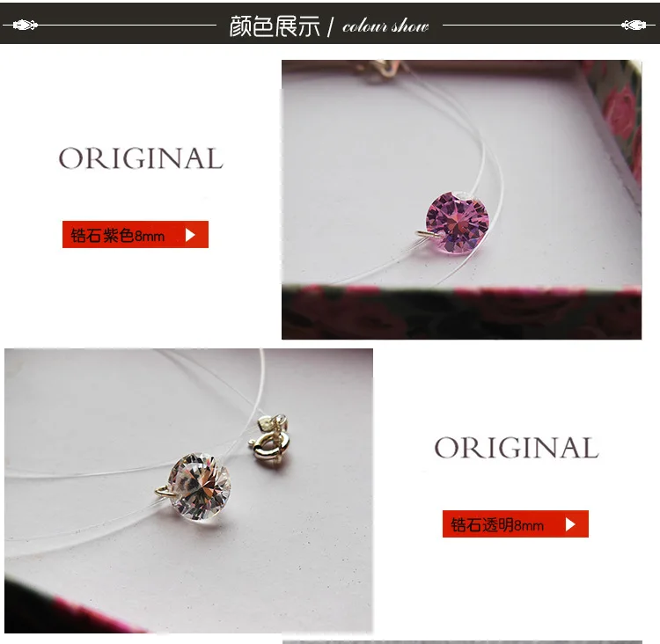Click the lower ORIGINAL heading
Screen dimensions: 660x644
tap(517, 448)
